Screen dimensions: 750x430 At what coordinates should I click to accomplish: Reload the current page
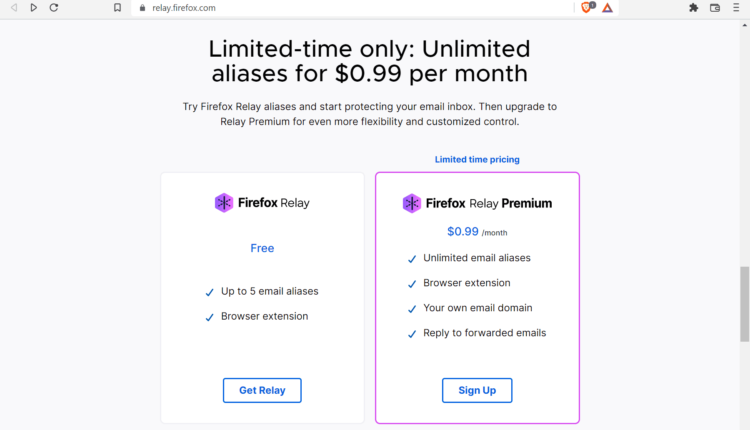coord(54,8)
